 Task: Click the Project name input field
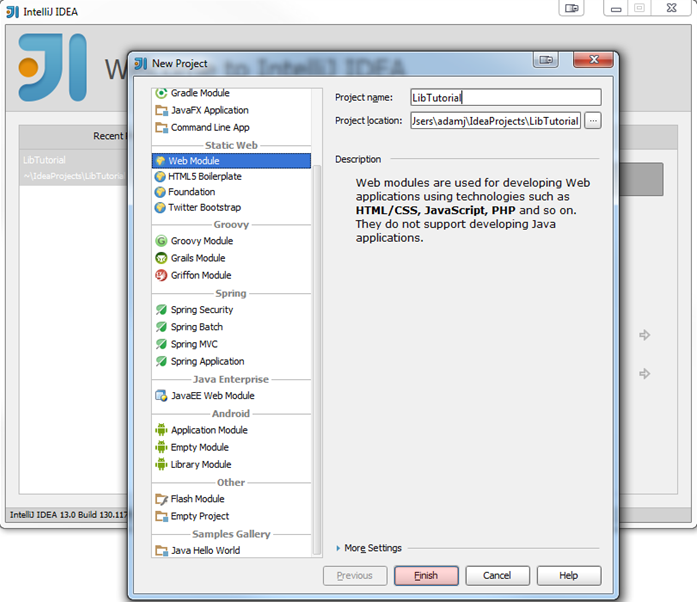506,98
